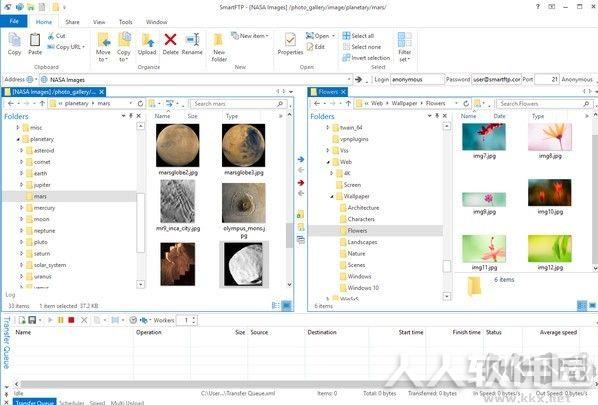Click the Cut scissors icon
Viewport: 598px width, 405px height.
point(51,36)
